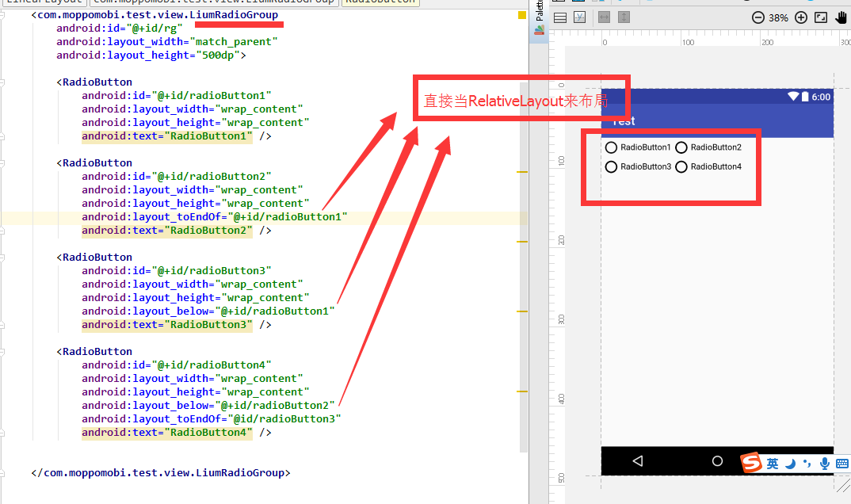The width and height of the screenshot is (851, 504).
Task: Collapse the first RadioButton tag fold
Action: (2, 82)
